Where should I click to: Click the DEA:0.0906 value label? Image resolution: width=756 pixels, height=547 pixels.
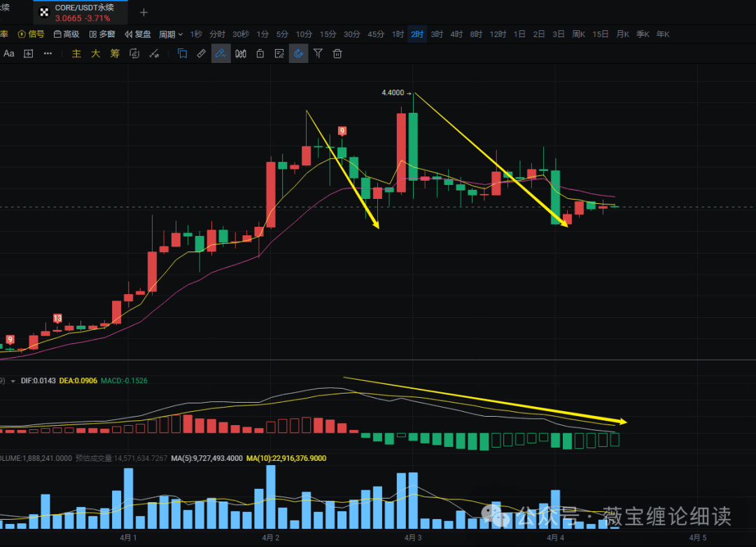(x=78, y=380)
